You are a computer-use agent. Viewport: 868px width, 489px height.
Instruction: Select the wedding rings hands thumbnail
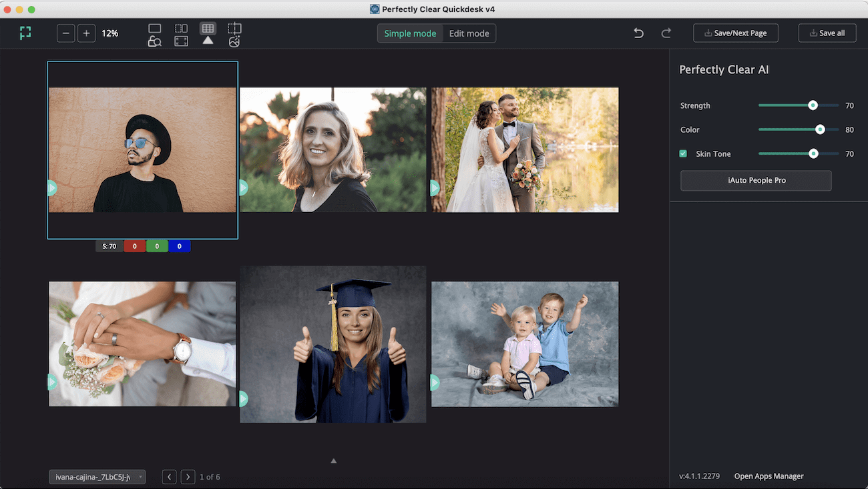(x=142, y=344)
